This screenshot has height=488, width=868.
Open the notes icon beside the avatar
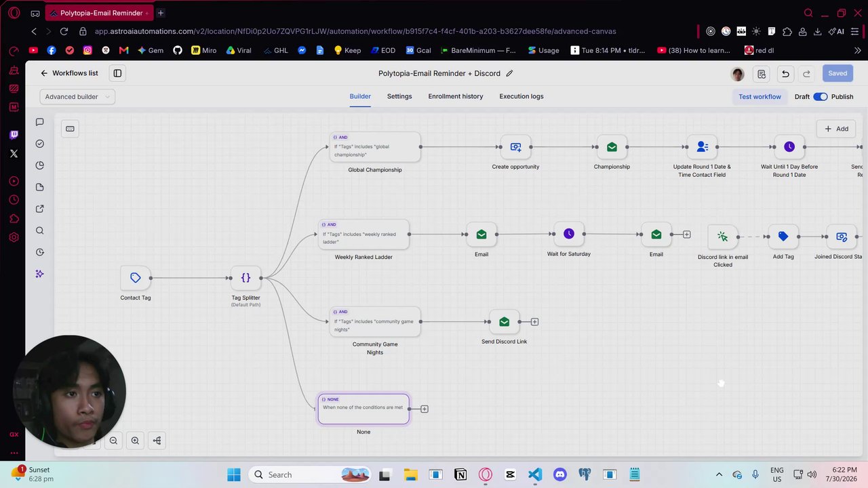pos(762,74)
